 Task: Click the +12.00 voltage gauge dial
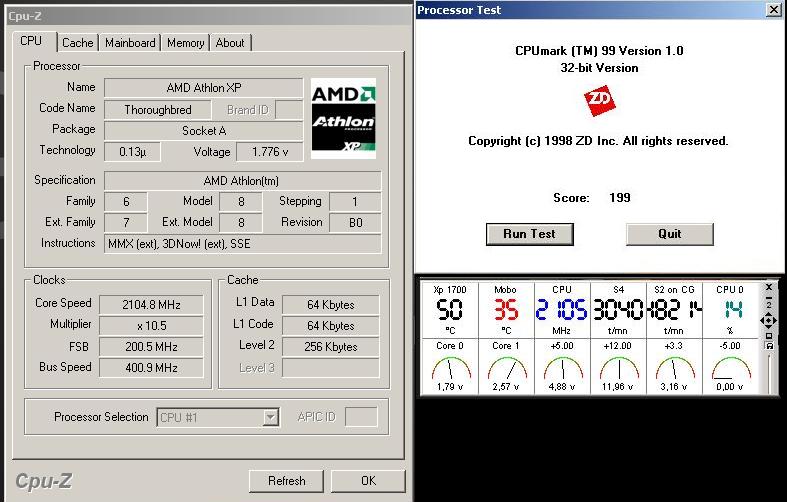(x=619, y=373)
